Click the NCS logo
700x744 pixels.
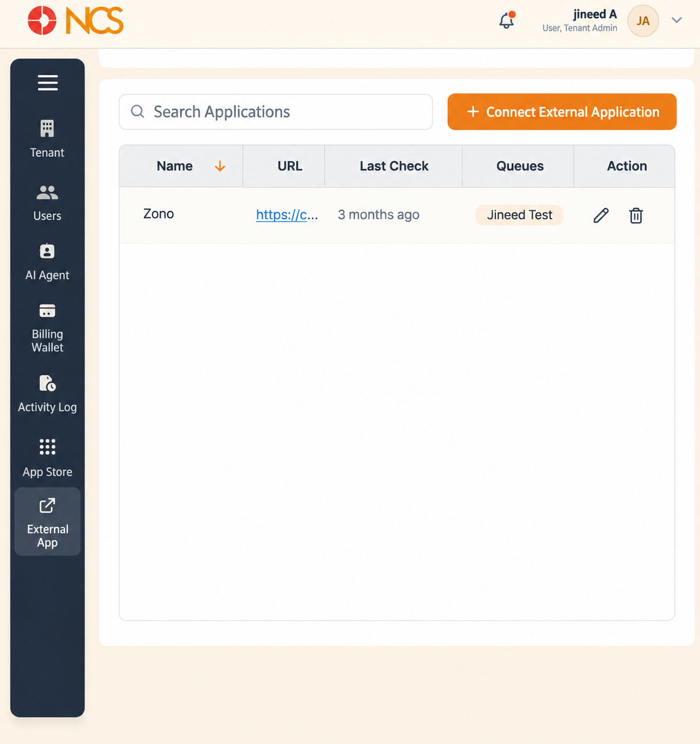[75, 21]
